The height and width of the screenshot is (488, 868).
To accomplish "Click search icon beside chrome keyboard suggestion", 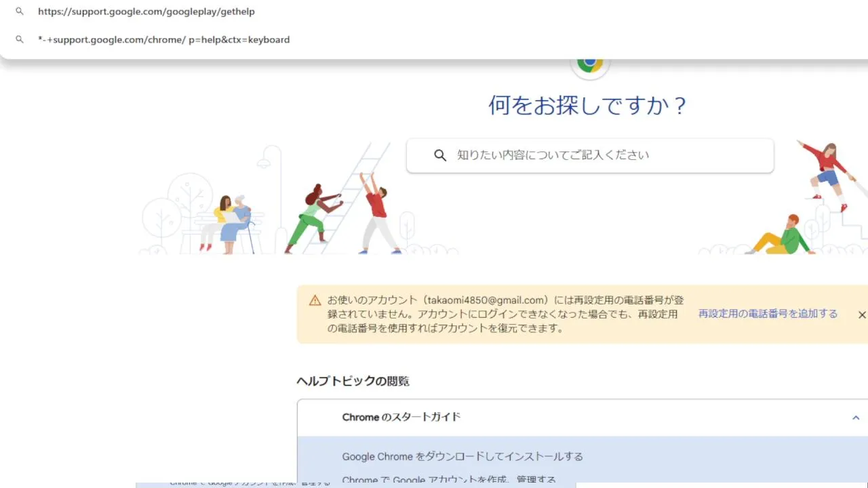I will coord(20,39).
